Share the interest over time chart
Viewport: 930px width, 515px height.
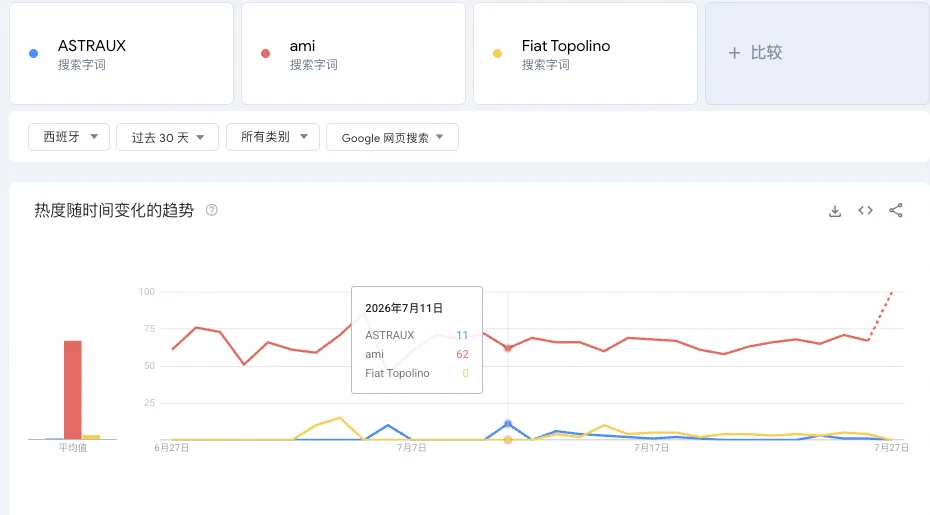click(x=896, y=210)
